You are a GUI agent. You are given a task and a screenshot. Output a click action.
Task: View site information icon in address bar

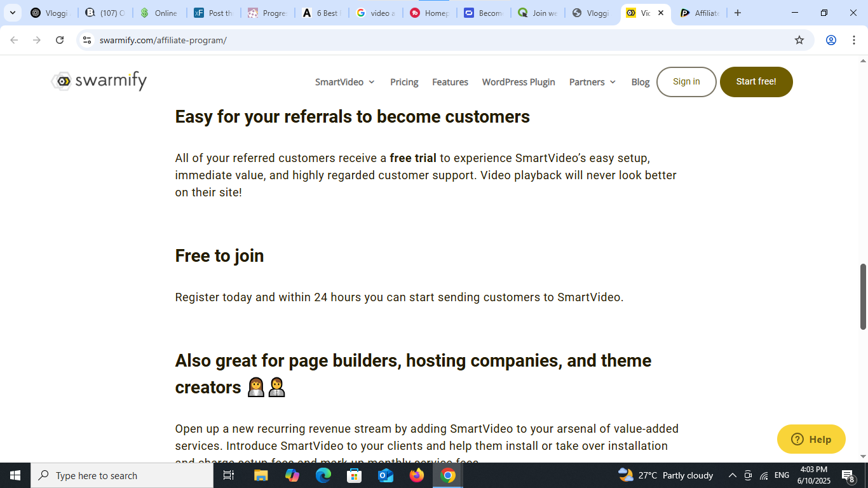pyautogui.click(x=87, y=40)
